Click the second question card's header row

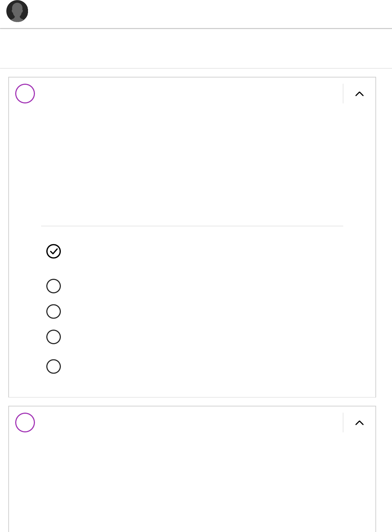click(187, 423)
